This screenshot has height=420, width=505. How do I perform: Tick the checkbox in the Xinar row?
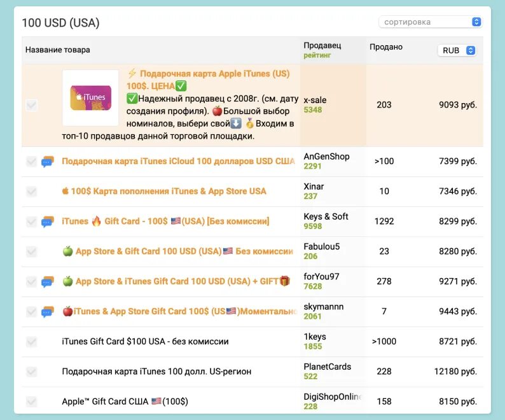pyautogui.click(x=32, y=191)
